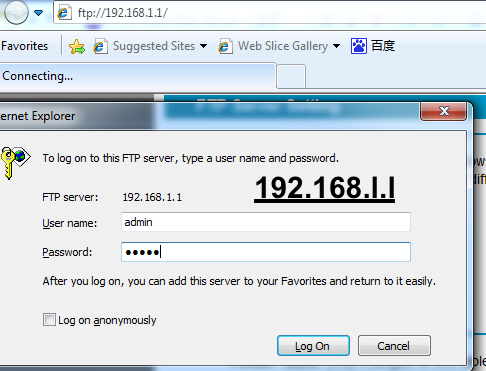Open Suggested Sites link
The width and height of the screenshot is (486, 371).
point(154,46)
